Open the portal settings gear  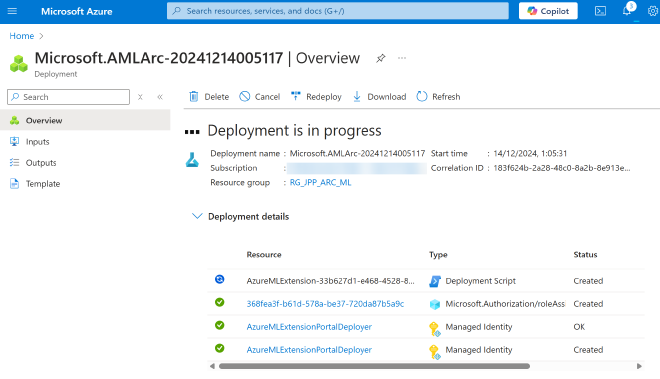point(653,11)
